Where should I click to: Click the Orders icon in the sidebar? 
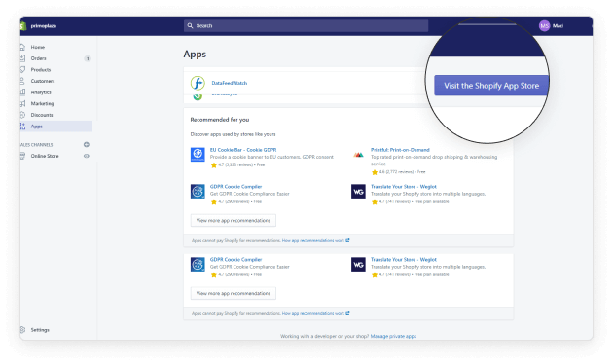(22, 58)
